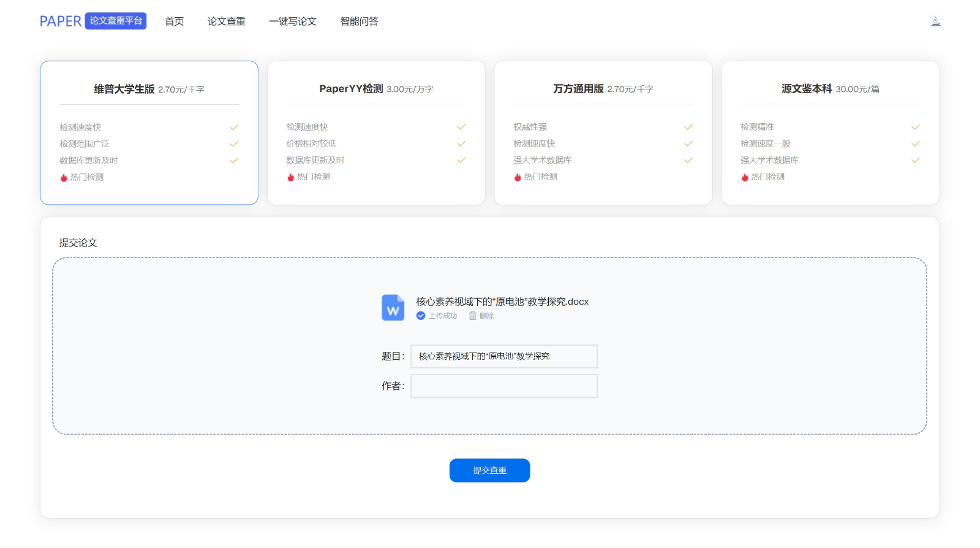Click 3.00元/万字 price text
The image size is (980, 548).
pyautogui.click(x=410, y=89)
